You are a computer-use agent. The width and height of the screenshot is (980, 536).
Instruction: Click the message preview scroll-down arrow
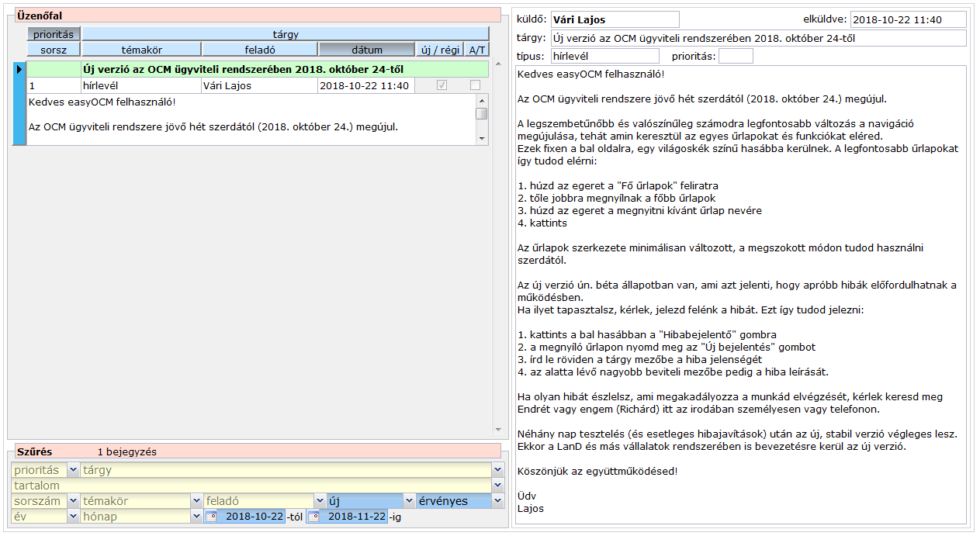[x=482, y=138]
